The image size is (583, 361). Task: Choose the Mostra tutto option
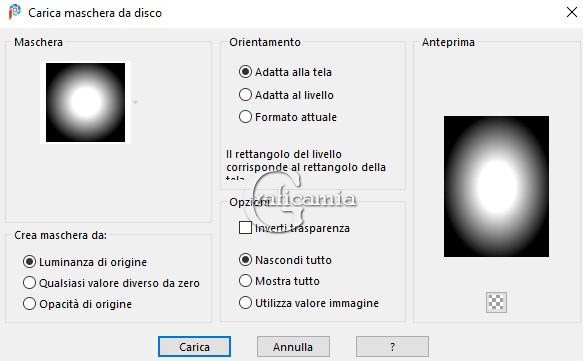[x=279, y=281]
